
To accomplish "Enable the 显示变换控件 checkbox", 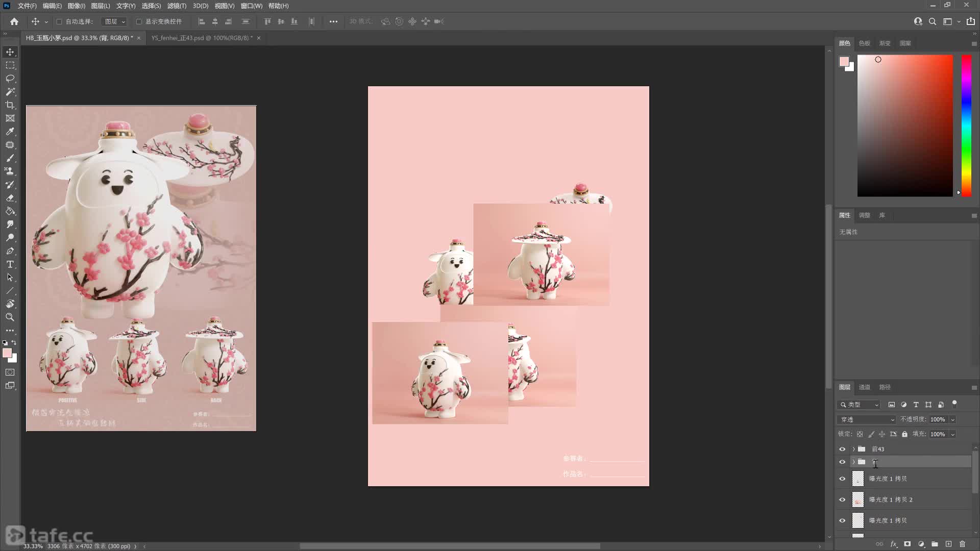I will [139, 21].
